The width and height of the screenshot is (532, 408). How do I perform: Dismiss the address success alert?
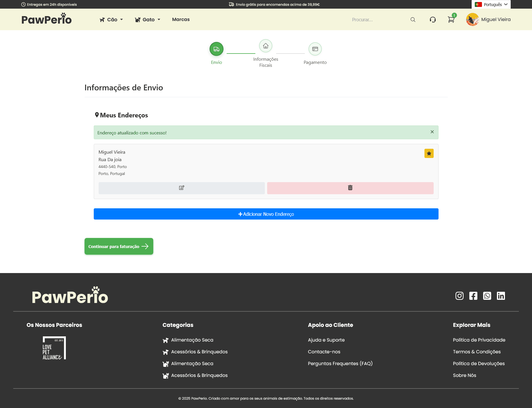(432, 132)
